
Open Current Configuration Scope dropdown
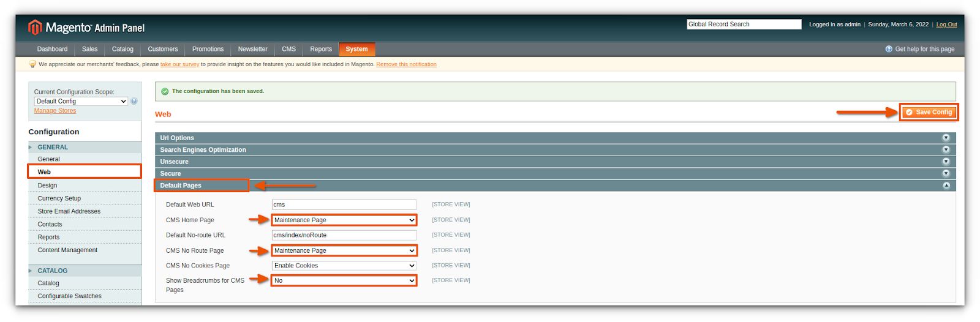point(81,101)
